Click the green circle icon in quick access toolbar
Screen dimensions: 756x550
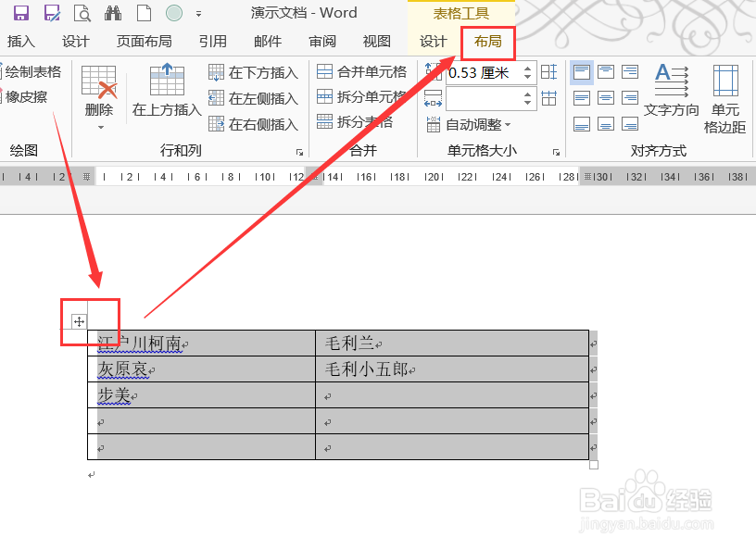[174, 13]
